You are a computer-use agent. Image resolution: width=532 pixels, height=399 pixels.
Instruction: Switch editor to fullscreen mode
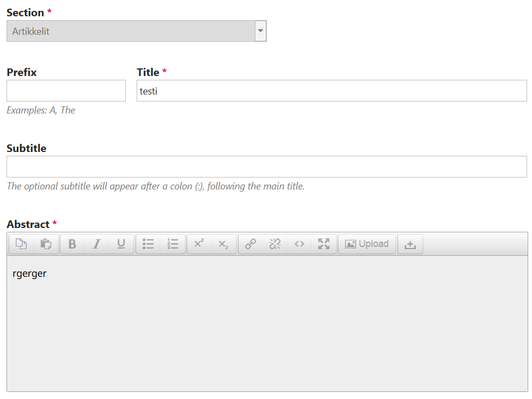click(324, 244)
